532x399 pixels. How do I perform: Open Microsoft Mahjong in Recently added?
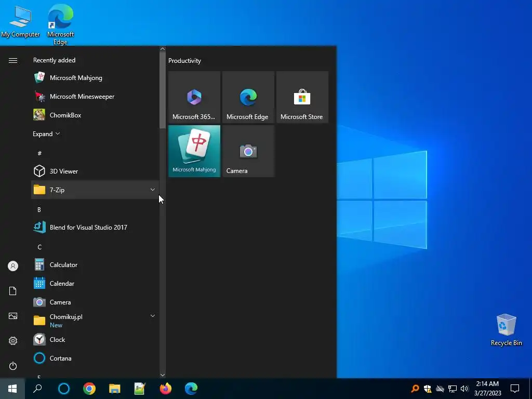tap(95, 78)
